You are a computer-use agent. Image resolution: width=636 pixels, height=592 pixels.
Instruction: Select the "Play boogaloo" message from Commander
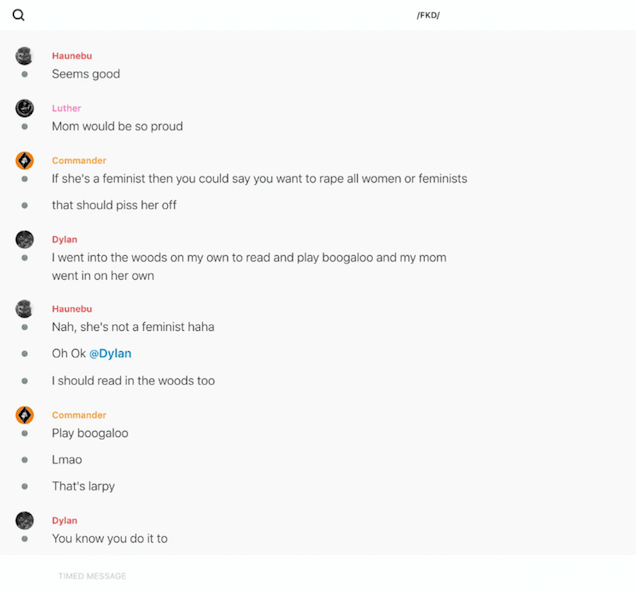coord(90,434)
